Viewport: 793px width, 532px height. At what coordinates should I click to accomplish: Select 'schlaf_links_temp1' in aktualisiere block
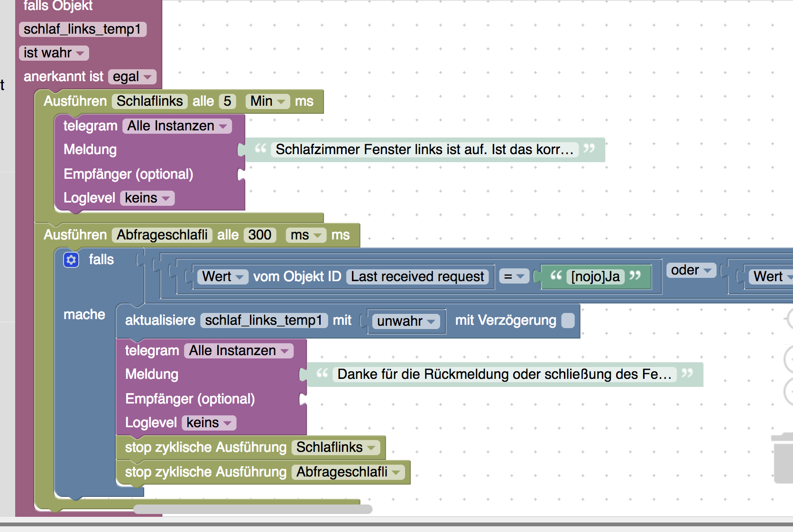click(264, 321)
